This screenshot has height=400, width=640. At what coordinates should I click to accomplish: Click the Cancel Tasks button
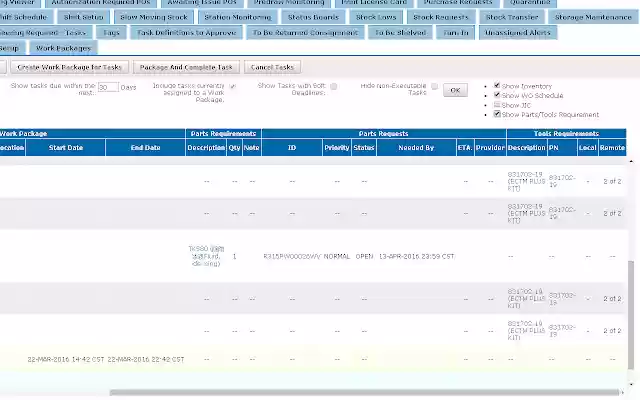tap(272, 67)
